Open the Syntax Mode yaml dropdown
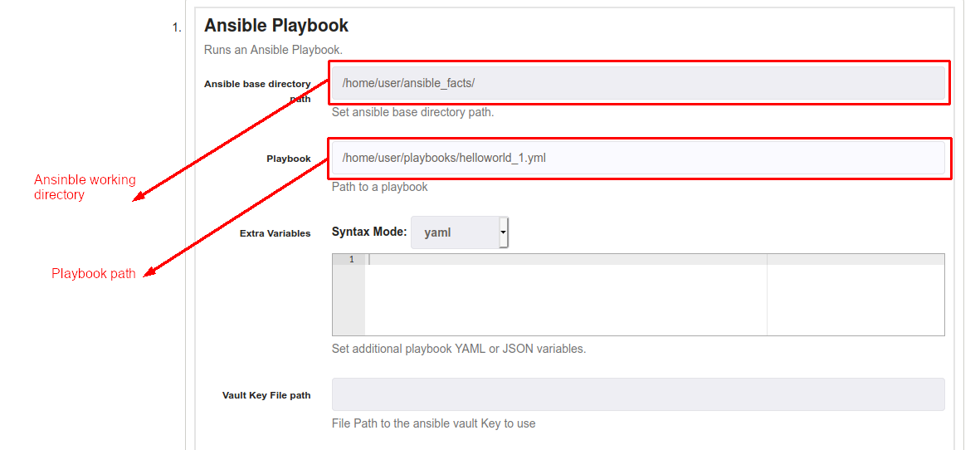Viewport: 980px width, 450px height. point(460,232)
